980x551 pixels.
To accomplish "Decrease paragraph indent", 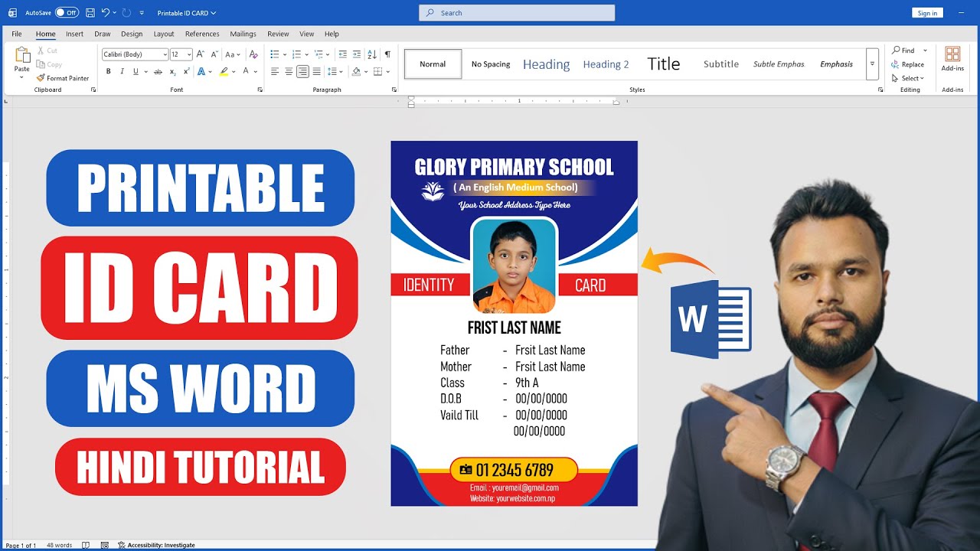I will click(343, 54).
